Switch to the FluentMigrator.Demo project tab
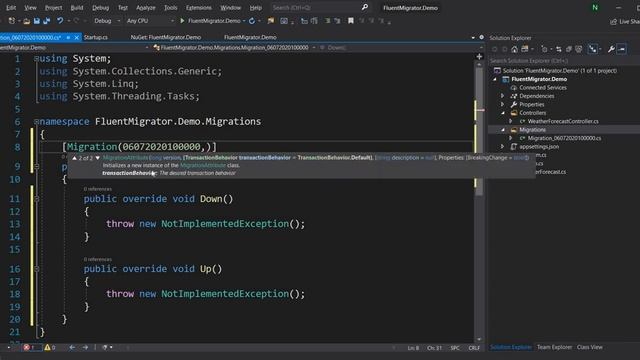Viewport: 640px width, 360px height. tap(250, 37)
